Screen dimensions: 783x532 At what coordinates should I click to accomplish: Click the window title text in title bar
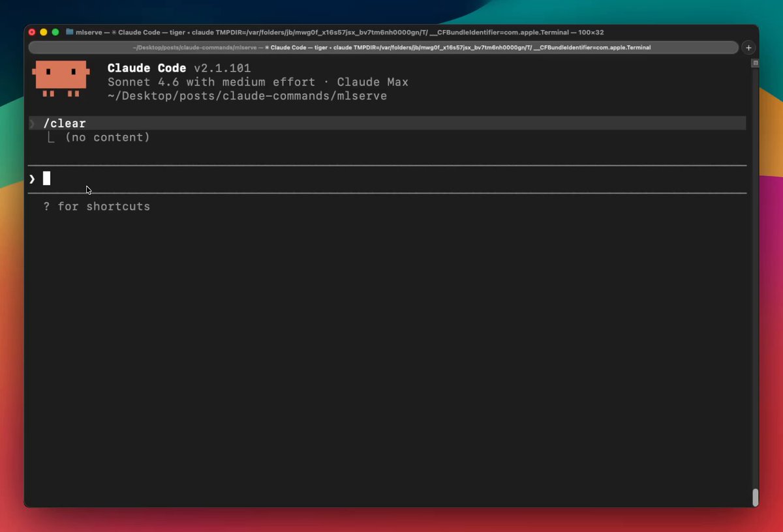[339, 32]
